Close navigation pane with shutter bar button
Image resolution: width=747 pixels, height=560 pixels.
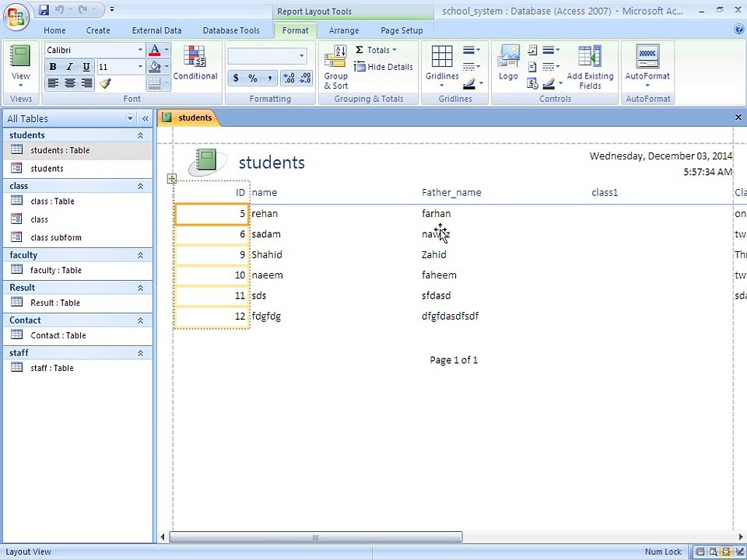coord(146,118)
